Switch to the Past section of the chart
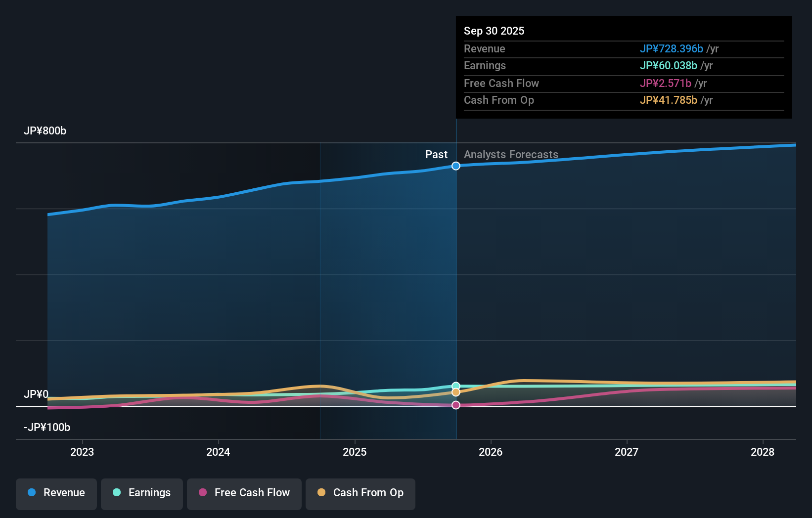Screen dimensions: 812x518 pyautogui.click(x=436, y=154)
